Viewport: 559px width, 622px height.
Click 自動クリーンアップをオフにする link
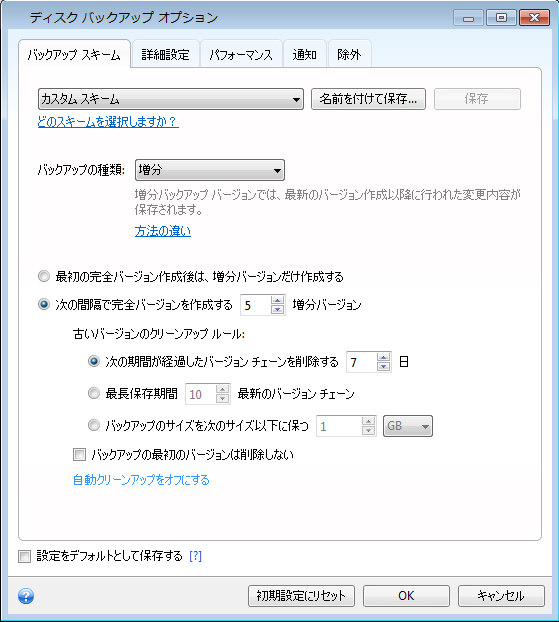coord(141,480)
